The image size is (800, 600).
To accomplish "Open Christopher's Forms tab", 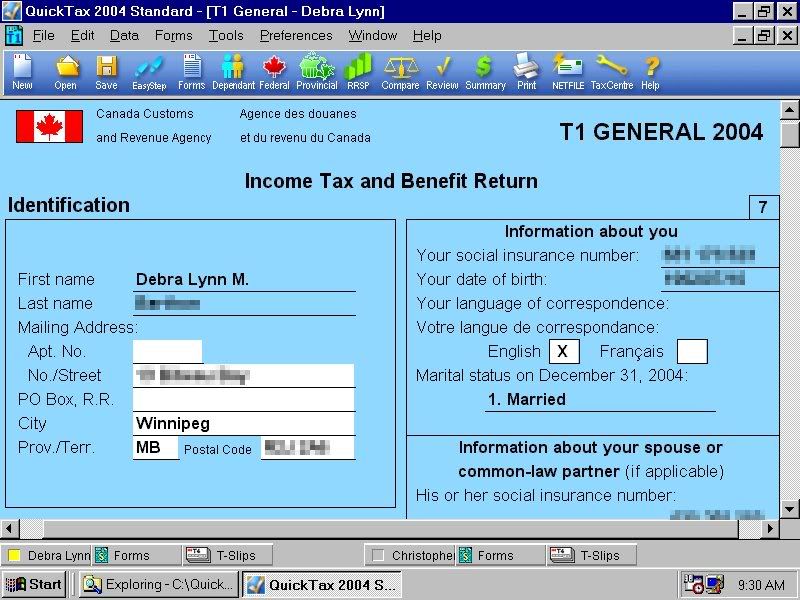I will tap(500, 555).
